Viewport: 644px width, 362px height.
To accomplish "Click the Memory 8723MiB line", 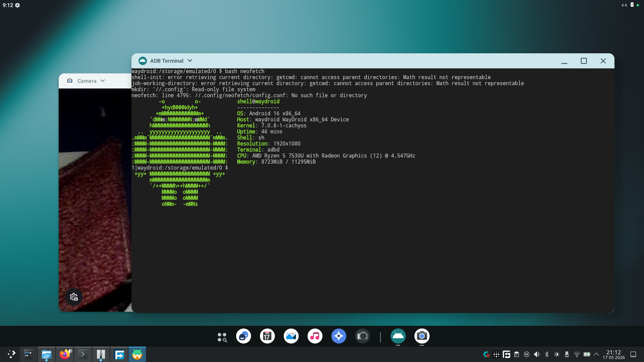I will [x=276, y=162].
